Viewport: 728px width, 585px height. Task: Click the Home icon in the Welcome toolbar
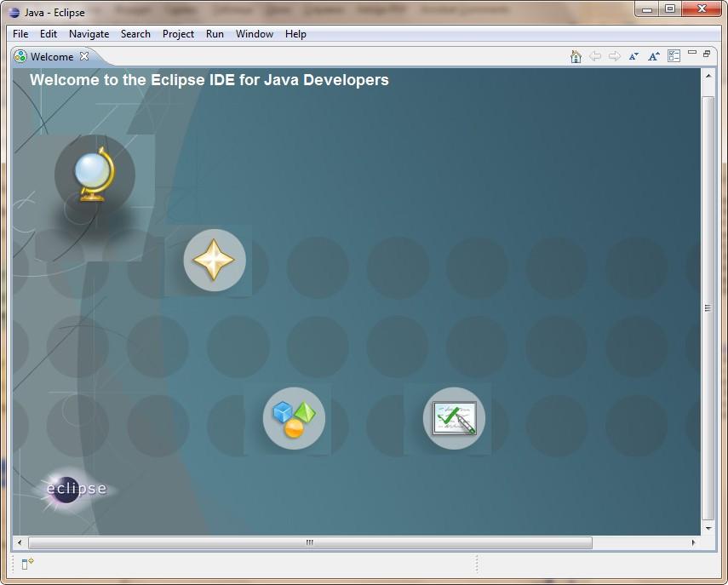click(x=576, y=56)
